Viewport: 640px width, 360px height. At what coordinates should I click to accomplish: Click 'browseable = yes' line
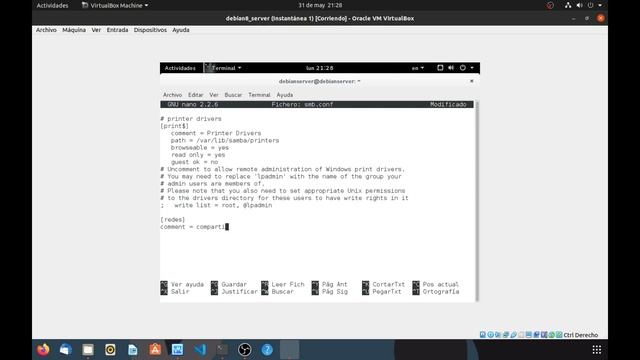[x=200, y=148]
